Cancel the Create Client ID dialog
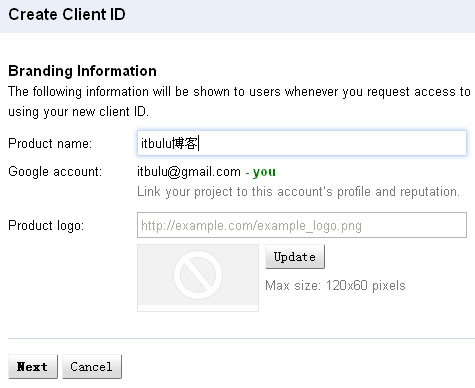 click(92, 367)
